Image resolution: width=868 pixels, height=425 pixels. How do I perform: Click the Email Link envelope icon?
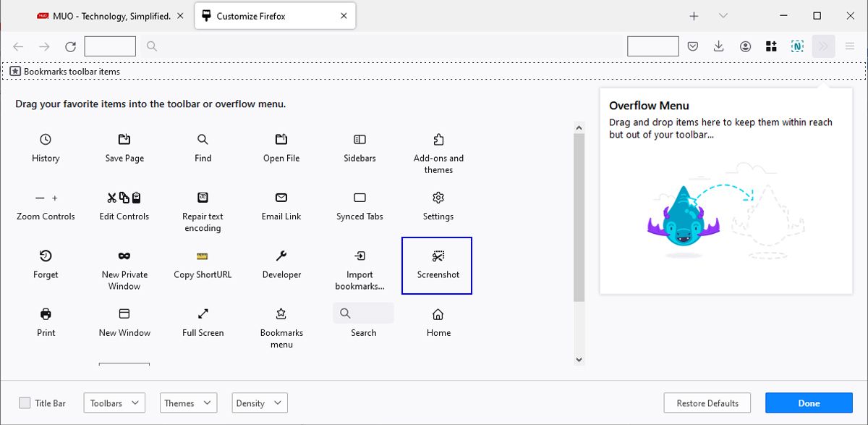(281, 198)
